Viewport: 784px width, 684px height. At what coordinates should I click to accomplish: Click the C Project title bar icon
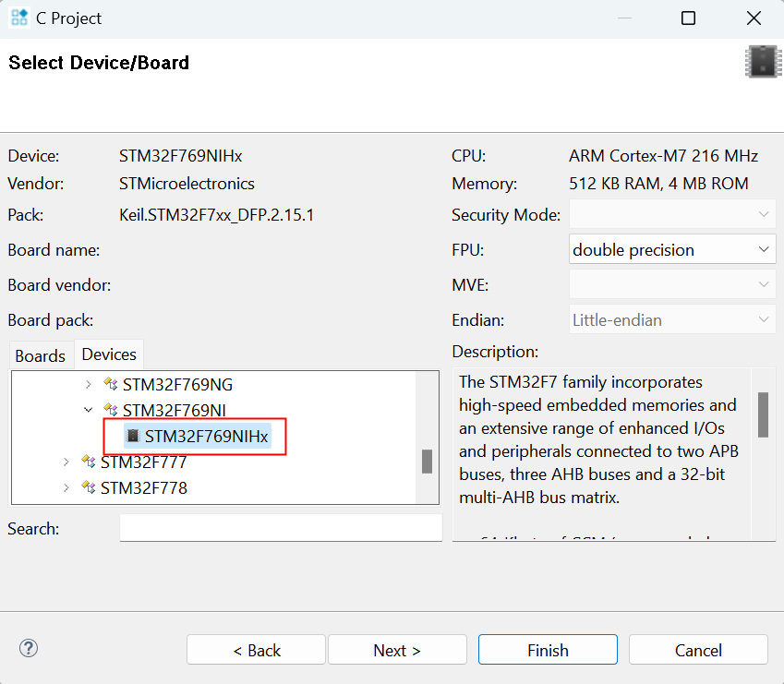click(19, 18)
